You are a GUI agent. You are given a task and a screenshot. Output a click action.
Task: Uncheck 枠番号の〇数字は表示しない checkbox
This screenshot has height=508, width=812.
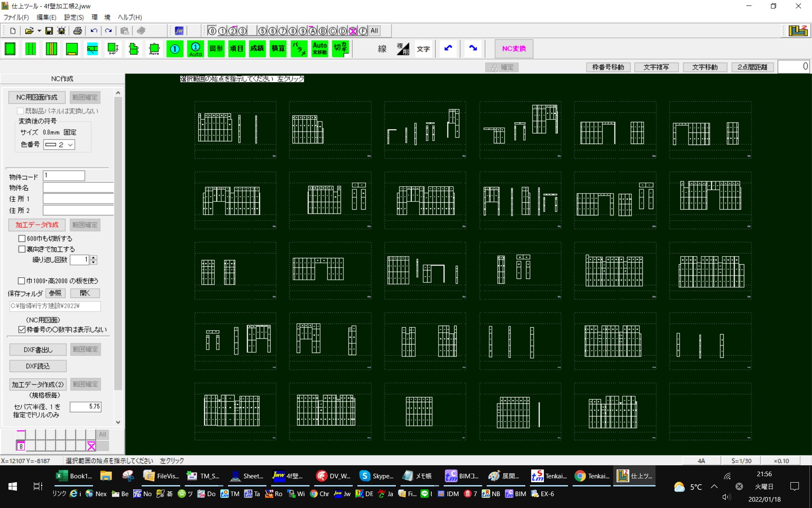[22, 329]
